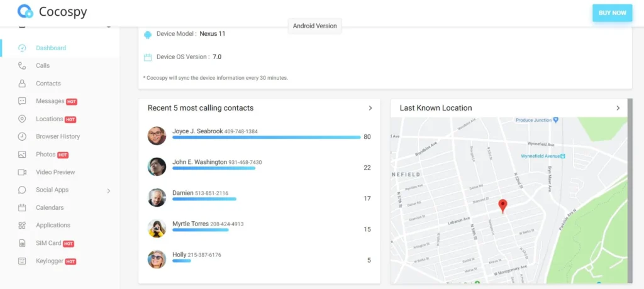Click the Keylogger keyboard icon
644x289 pixels.
(22, 261)
